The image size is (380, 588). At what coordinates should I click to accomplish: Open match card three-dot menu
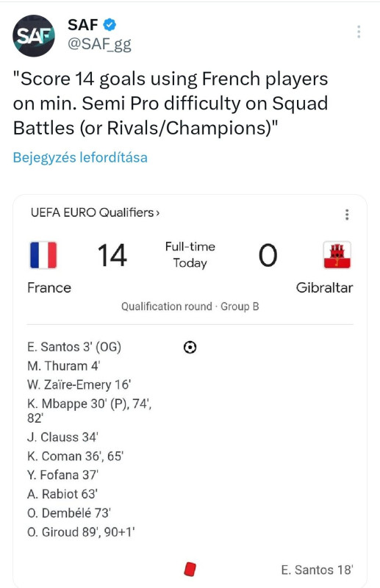pos(347,215)
